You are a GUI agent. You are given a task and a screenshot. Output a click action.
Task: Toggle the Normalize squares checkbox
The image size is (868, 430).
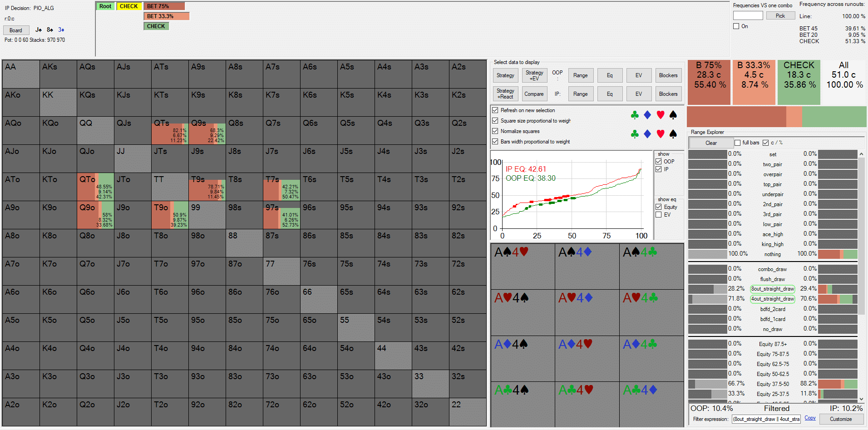[x=495, y=131]
